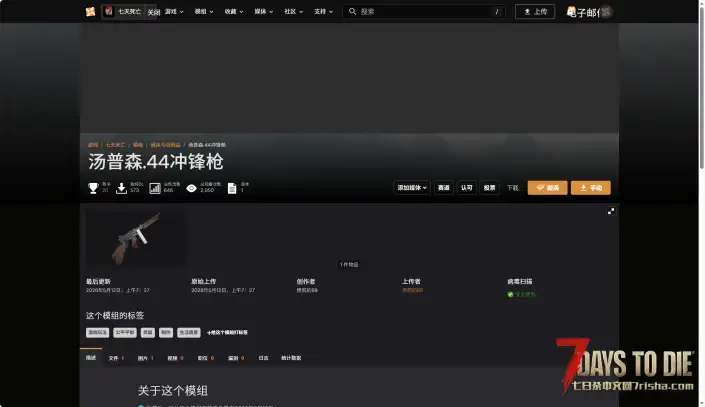The height and width of the screenshot is (407, 705).
Task: Go to the third breadcrumb link
Action: 138,145
